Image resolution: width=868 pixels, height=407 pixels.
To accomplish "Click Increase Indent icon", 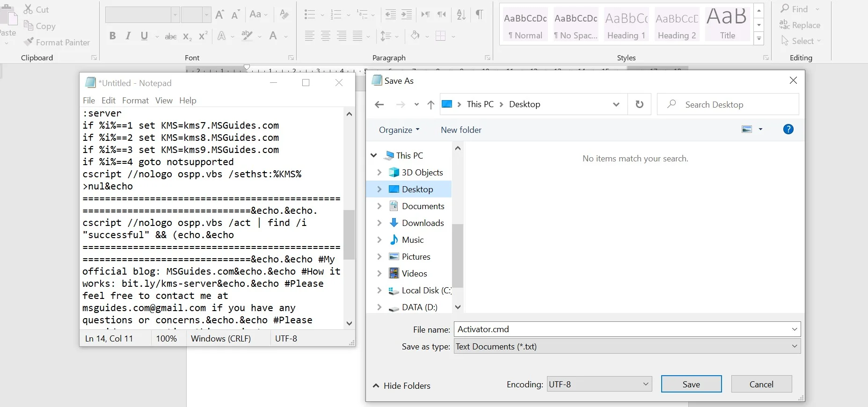I will pyautogui.click(x=407, y=15).
